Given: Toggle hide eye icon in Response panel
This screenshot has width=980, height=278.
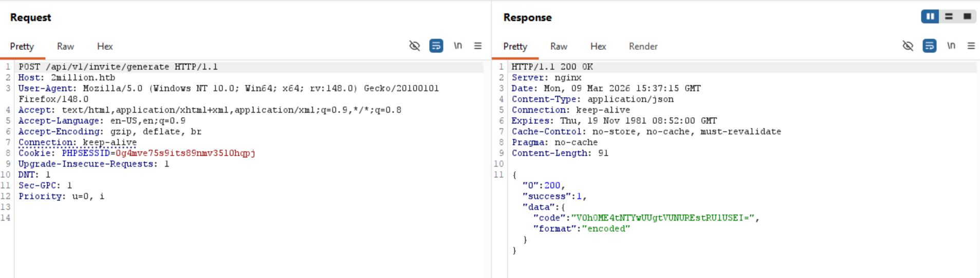Looking at the screenshot, I should click(x=908, y=46).
